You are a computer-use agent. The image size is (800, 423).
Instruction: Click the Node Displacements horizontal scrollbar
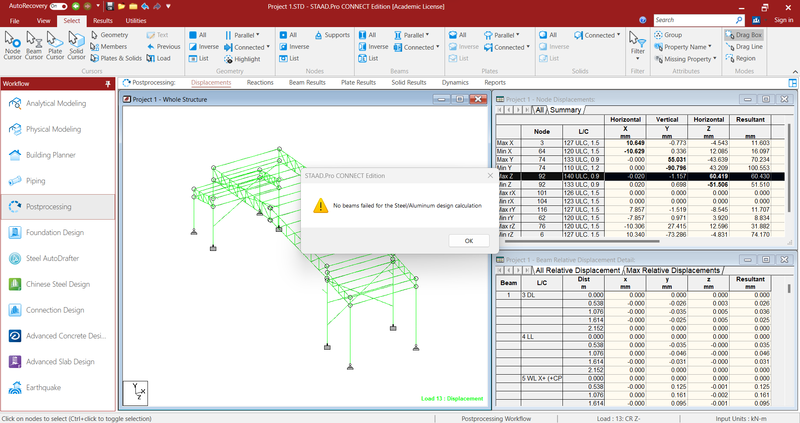(x=582, y=241)
